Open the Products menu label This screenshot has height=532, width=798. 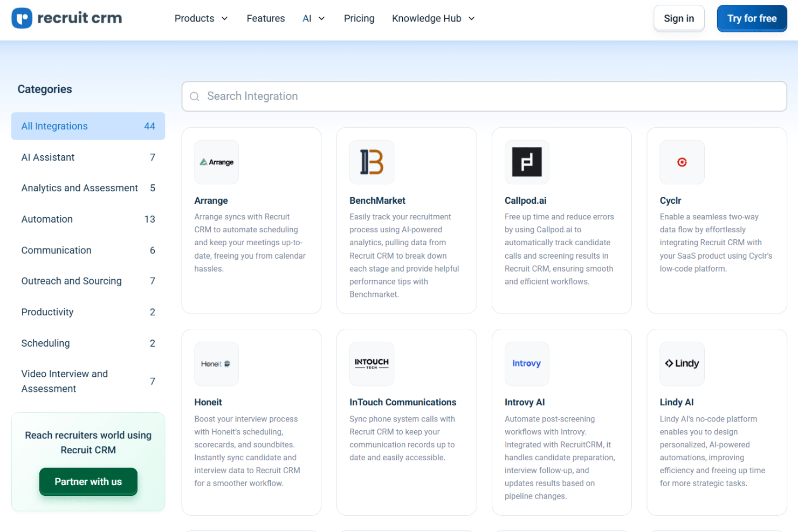194,18
